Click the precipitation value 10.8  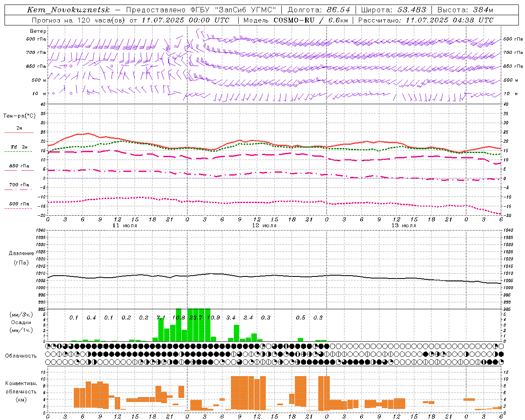[x=178, y=318]
